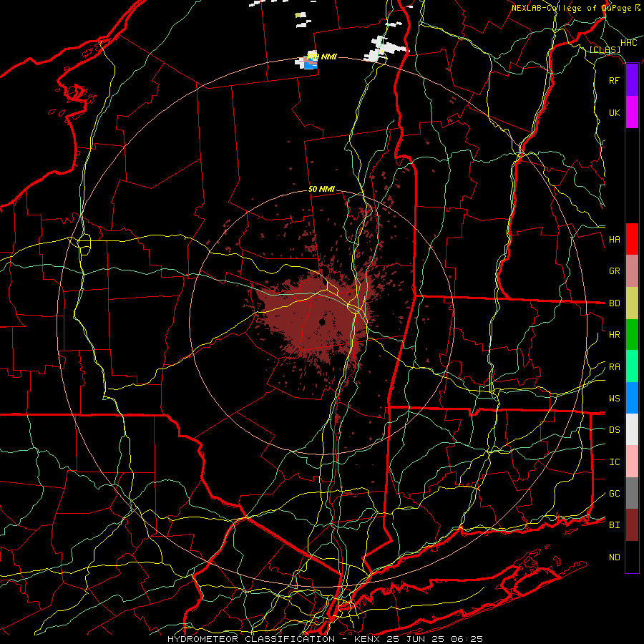Click the ND legend label
The width and height of the screenshot is (644, 644).
click(x=614, y=557)
